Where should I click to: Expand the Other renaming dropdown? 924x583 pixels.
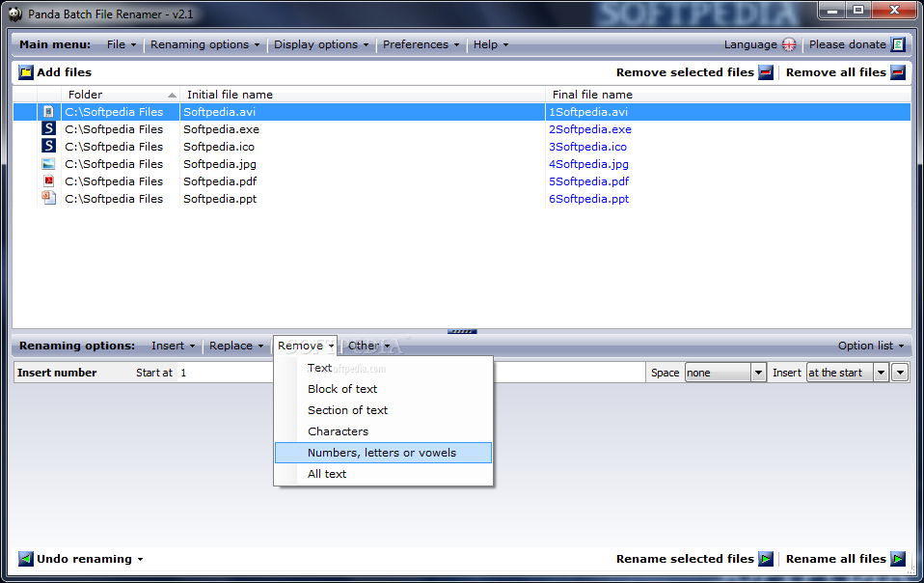coord(368,346)
